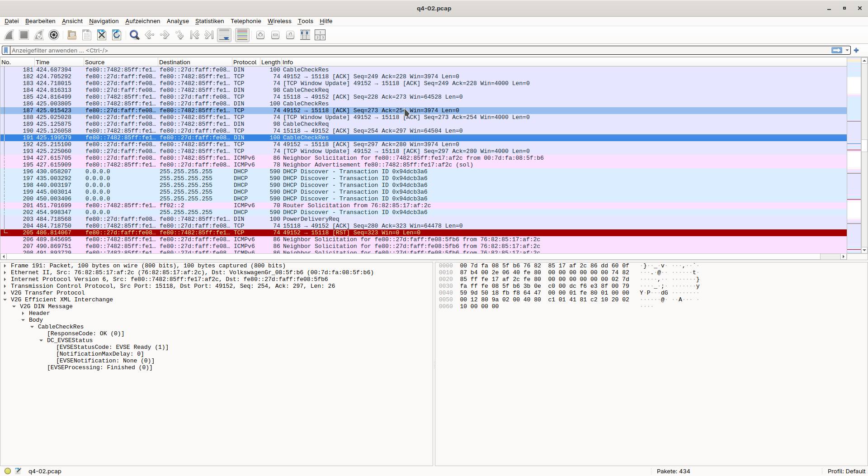This screenshot has width=868, height=476.
Task: Click the display filter bookmark icon
Action: tap(6, 50)
